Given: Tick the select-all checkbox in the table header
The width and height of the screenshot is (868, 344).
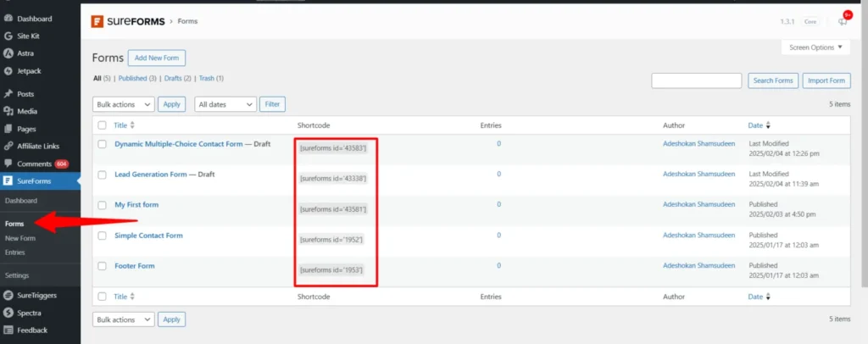Looking at the screenshot, I should click(102, 125).
